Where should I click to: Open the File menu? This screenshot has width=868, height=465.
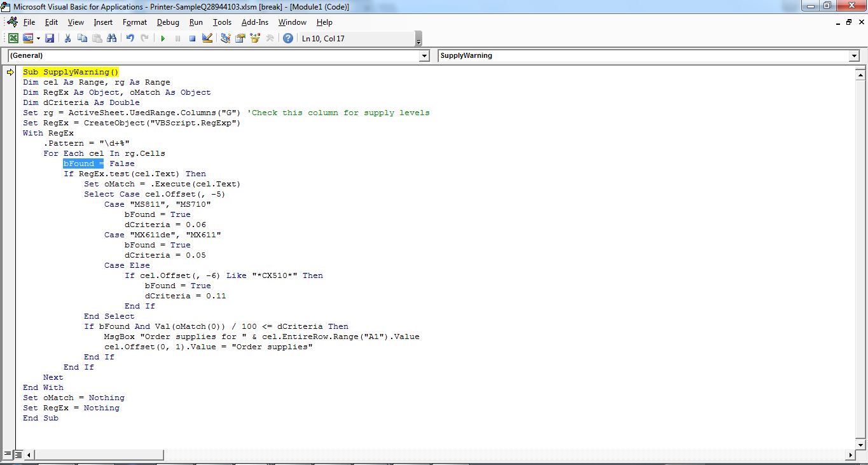pyautogui.click(x=29, y=22)
